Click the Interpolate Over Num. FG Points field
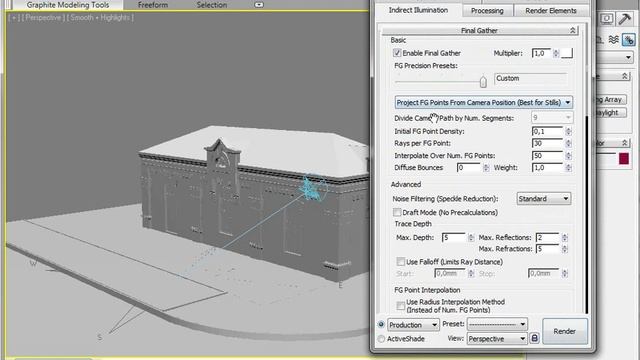The width and height of the screenshot is (640, 360). pos(548,156)
